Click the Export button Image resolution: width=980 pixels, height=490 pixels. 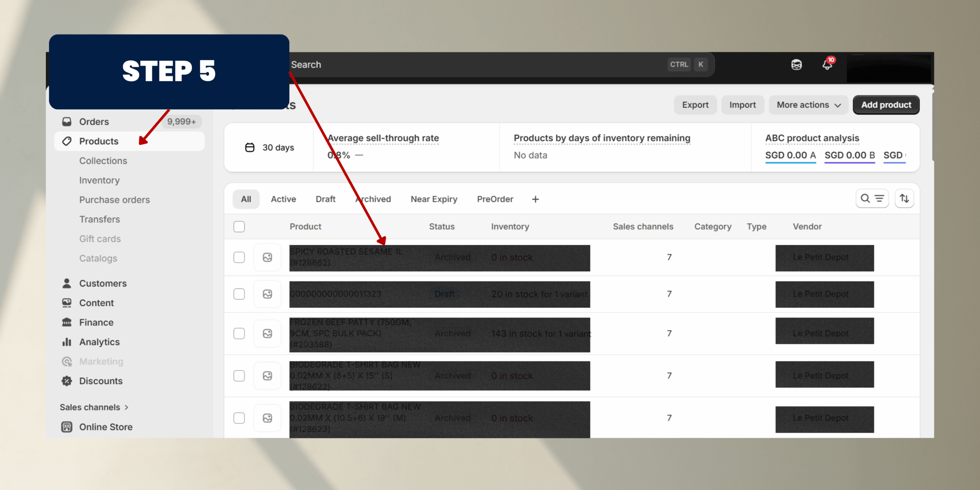pos(695,105)
